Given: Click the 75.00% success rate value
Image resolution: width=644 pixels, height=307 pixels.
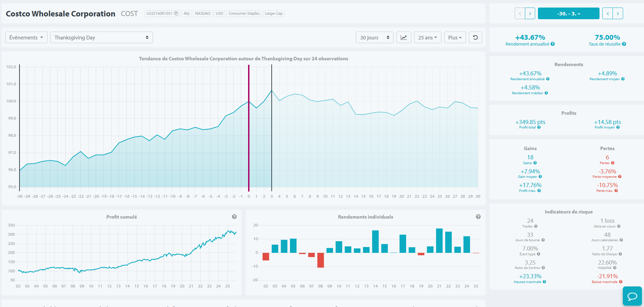Looking at the screenshot, I should click(607, 37).
